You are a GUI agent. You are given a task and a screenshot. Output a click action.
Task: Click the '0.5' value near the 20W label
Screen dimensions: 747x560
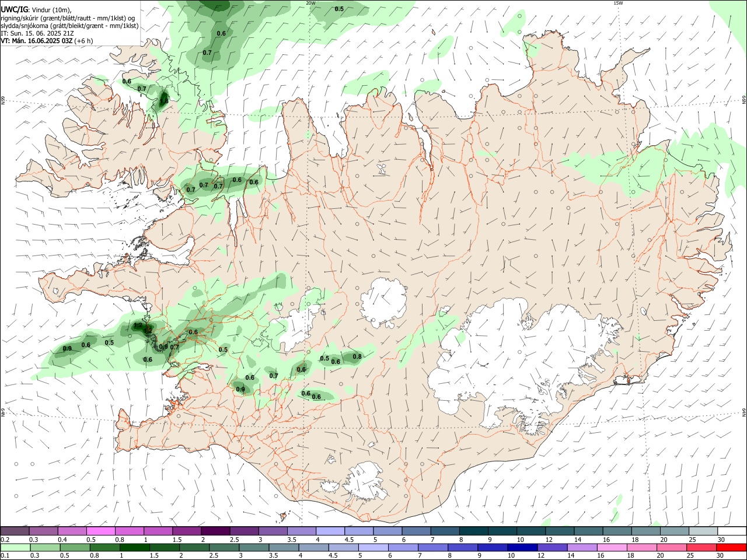[x=339, y=9]
